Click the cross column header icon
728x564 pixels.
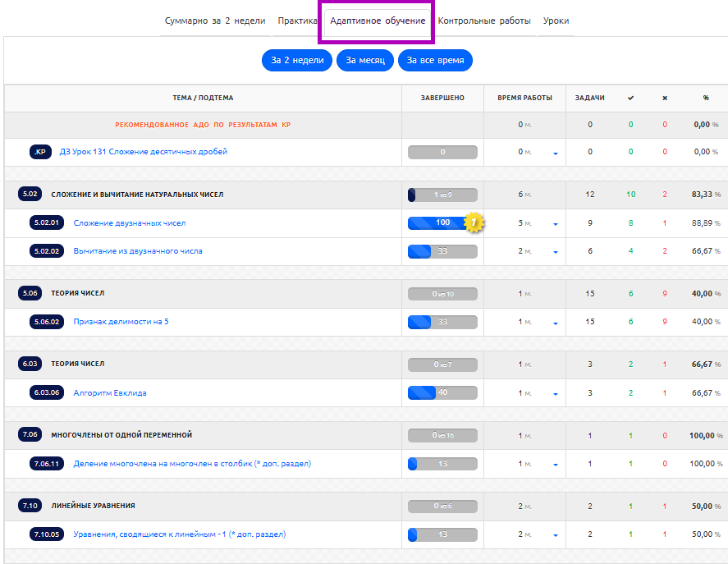665,98
